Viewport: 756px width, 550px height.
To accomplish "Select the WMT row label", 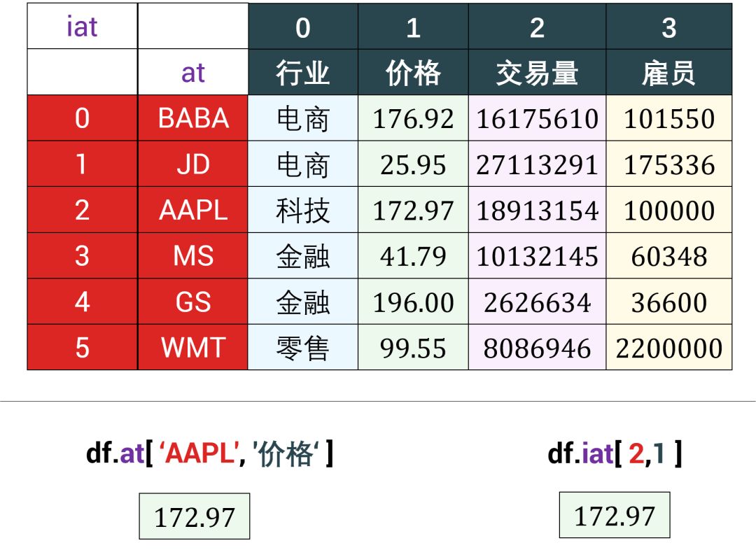I will tap(193, 348).
